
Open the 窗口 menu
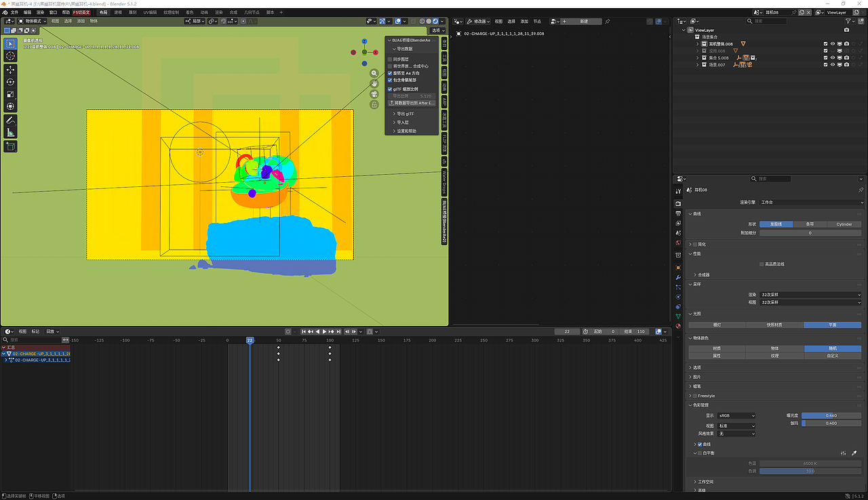point(53,12)
